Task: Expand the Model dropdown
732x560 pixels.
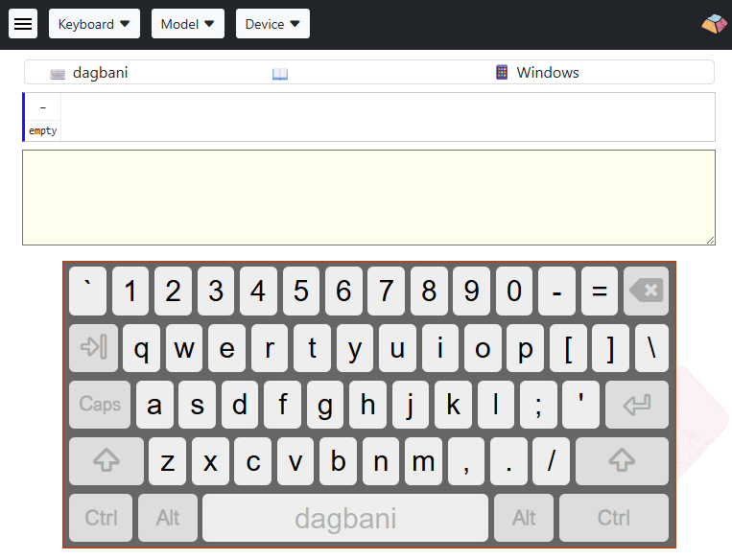Action: tap(188, 24)
